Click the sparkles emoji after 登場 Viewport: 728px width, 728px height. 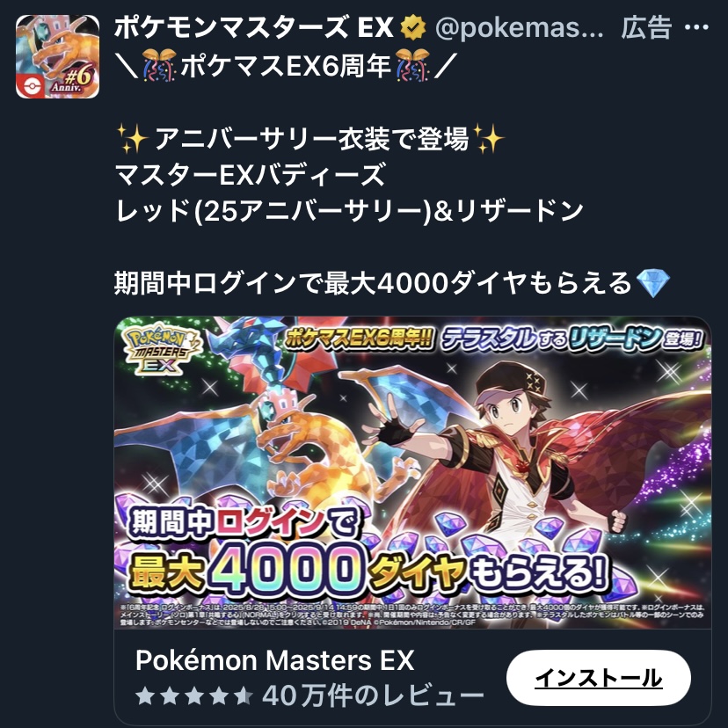click(489, 138)
